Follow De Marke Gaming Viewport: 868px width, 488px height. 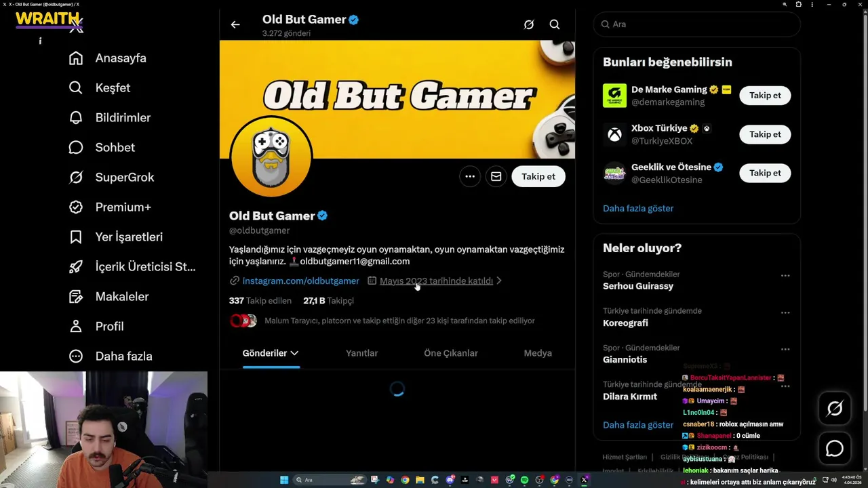(765, 96)
